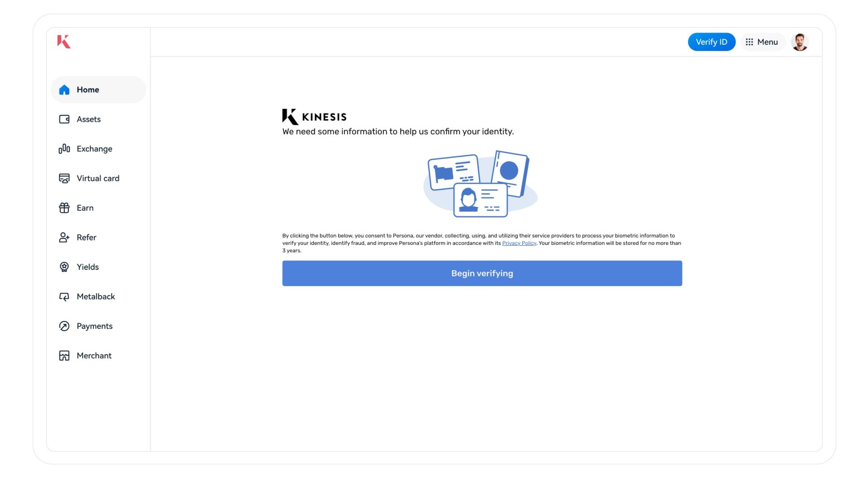Open the Privacy Policy link
The height and width of the screenshot is (478, 868).
[519, 243]
